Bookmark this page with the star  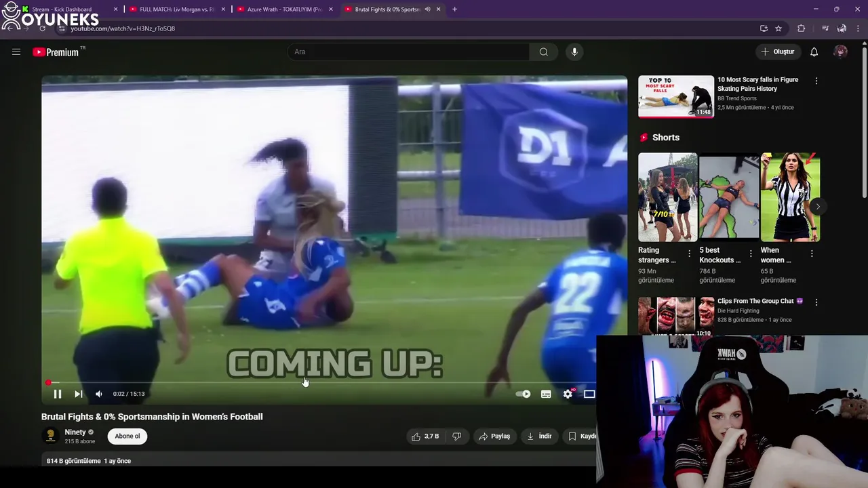coord(778,28)
